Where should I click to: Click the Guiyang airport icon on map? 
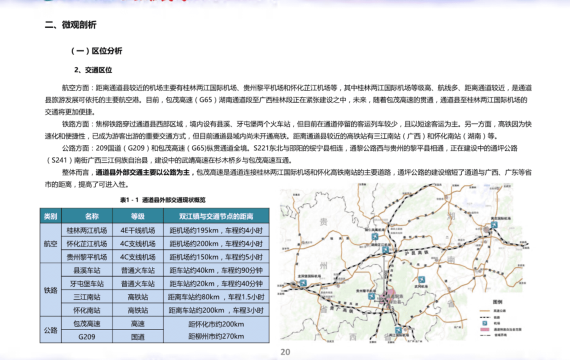click(303, 283)
